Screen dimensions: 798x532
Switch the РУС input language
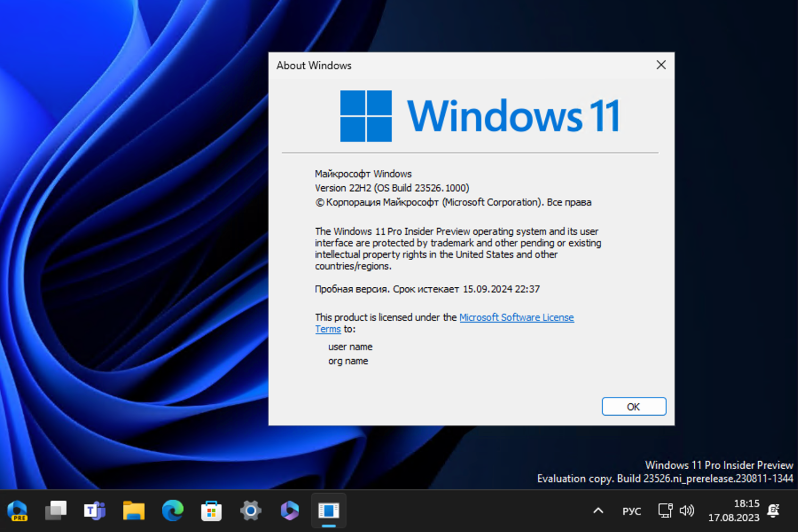631,511
